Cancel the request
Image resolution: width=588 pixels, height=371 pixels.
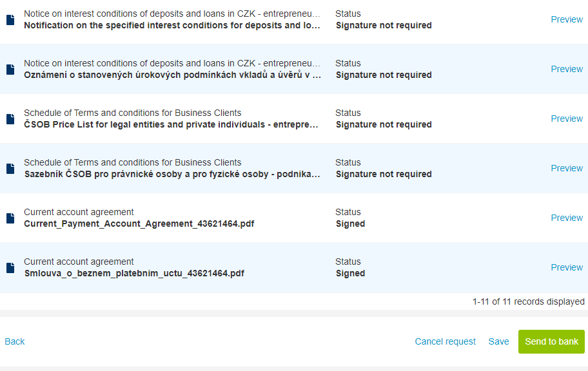[445, 341]
